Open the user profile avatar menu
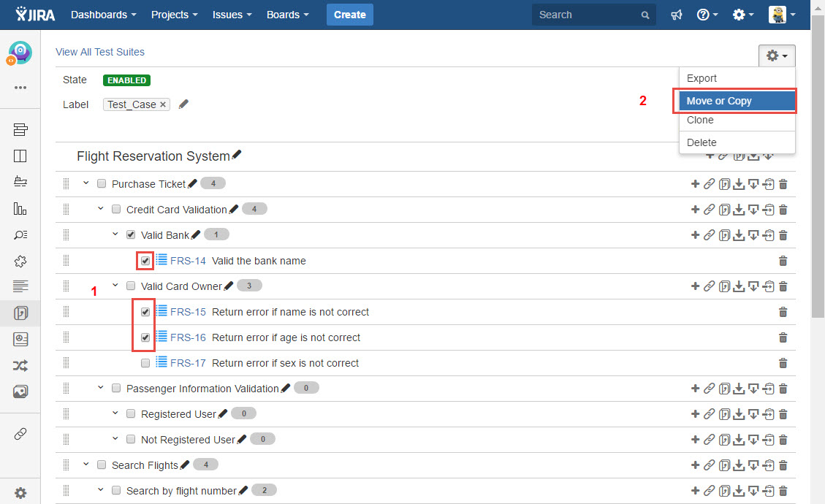The height and width of the screenshot is (504, 825). click(x=782, y=15)
